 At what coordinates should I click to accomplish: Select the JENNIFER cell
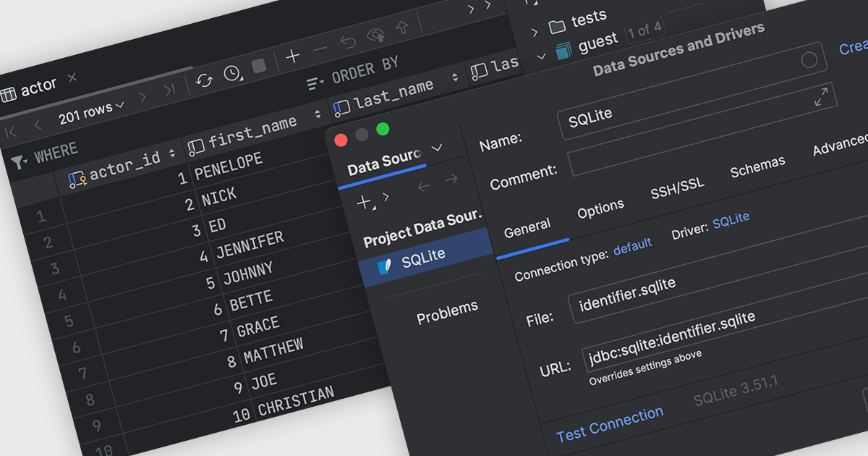(x=250, y=246)
